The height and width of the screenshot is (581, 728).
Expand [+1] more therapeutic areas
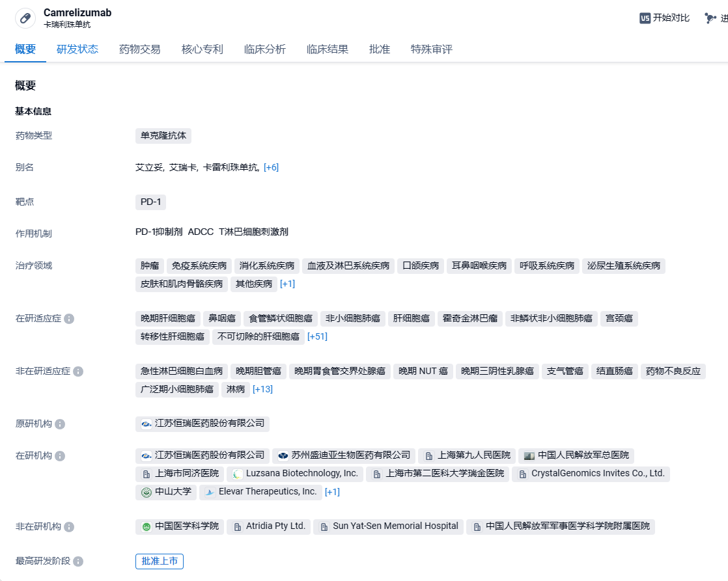[287, 284]
